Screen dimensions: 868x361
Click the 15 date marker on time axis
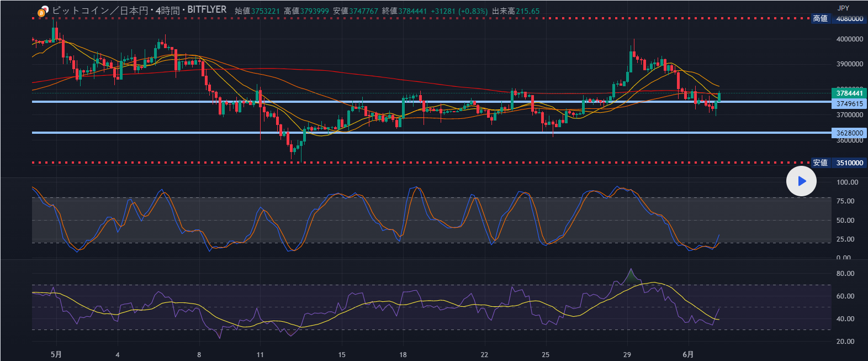coord(342,354)
